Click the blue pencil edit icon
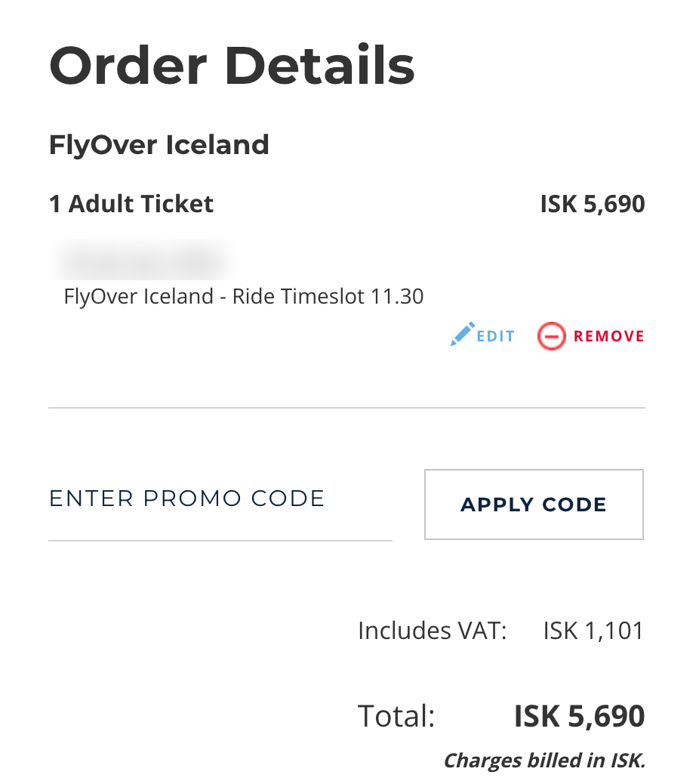 tap(462, 334)
